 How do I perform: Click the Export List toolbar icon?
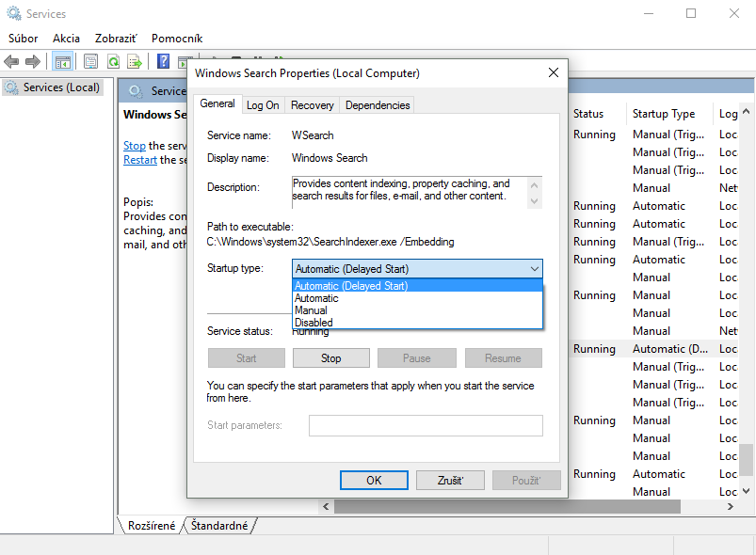[135, 62]
